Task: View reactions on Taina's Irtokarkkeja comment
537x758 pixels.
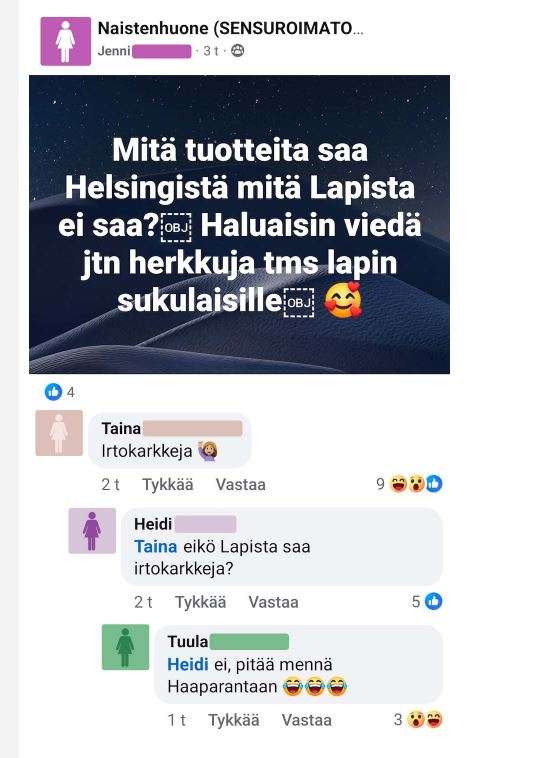Action: [409, 484]
